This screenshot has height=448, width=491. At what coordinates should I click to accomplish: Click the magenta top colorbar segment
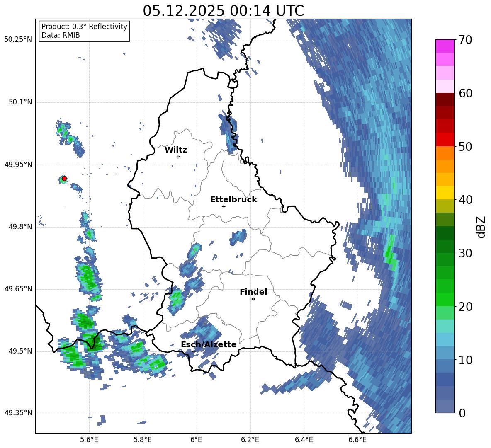[x=445, y=46]
